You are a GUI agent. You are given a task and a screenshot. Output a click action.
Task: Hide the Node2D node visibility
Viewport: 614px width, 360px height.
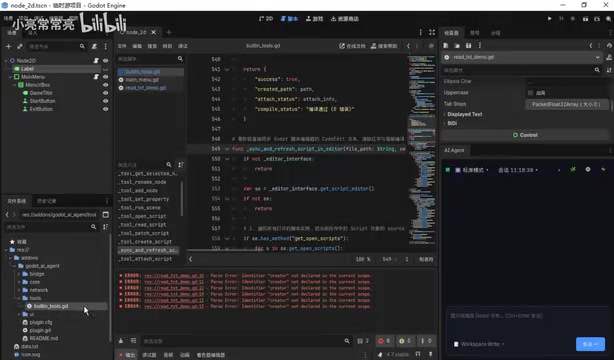105,61
